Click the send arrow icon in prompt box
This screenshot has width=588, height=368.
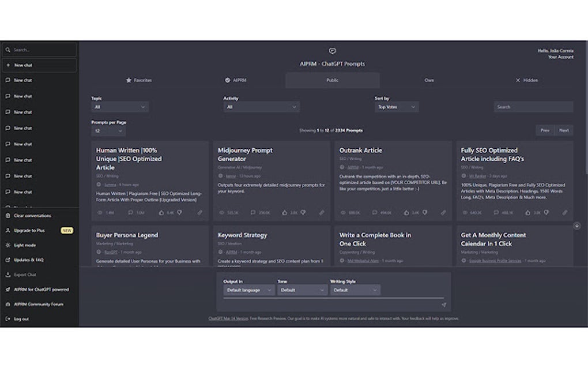444,305
